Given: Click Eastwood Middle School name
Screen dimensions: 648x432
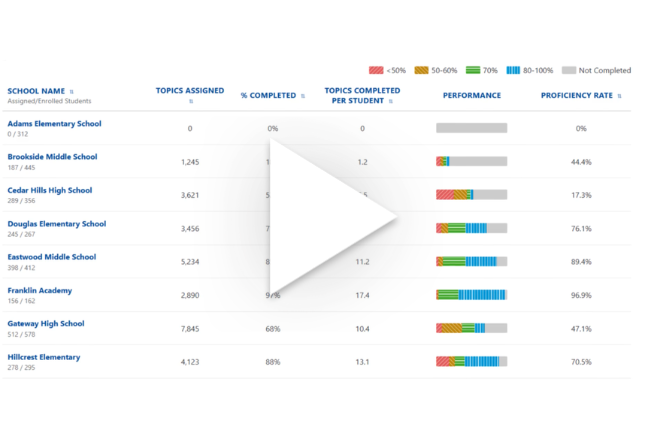Looking at the screenshot, I should 51,257.
